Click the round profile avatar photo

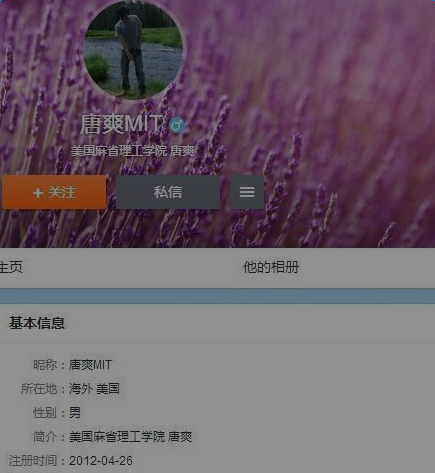[133, 49]
